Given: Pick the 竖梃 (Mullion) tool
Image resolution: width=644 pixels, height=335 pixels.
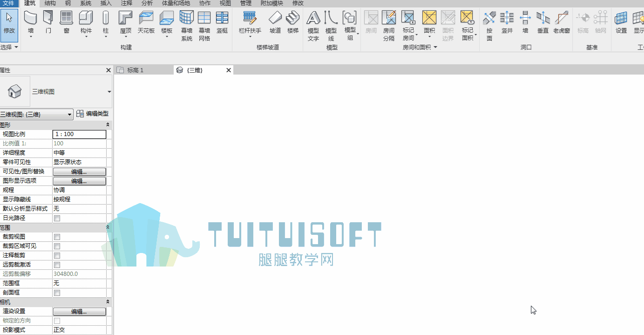Looking at the screenshot, I should 222,23.
